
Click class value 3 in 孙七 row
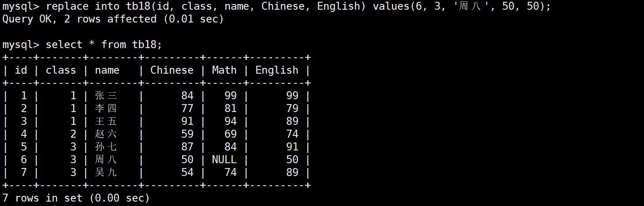pos(73,147)
